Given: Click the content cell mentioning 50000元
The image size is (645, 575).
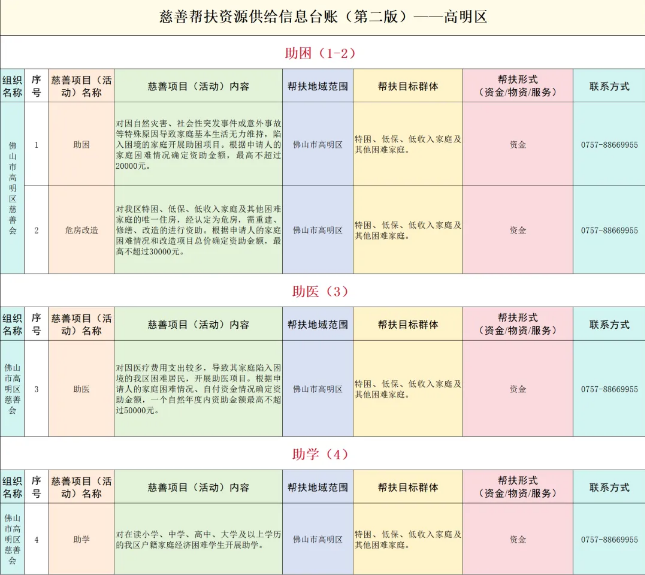Looking at the screenshot, I should [x=199, y=389].
